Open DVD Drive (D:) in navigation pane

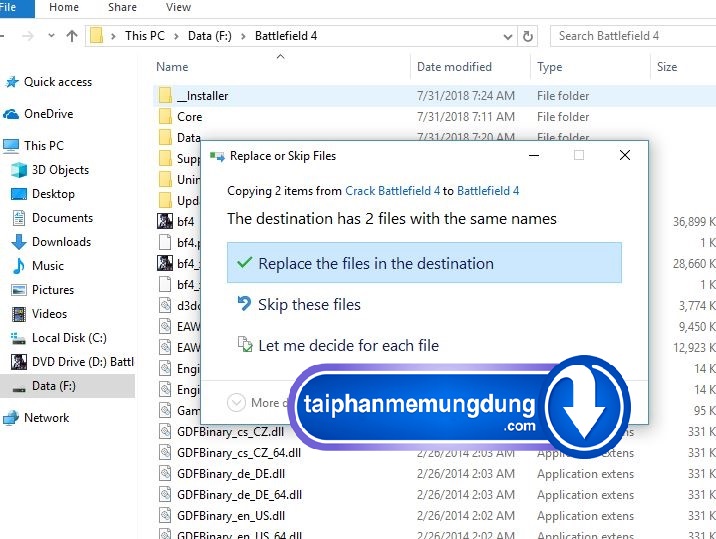pos(83,362)
